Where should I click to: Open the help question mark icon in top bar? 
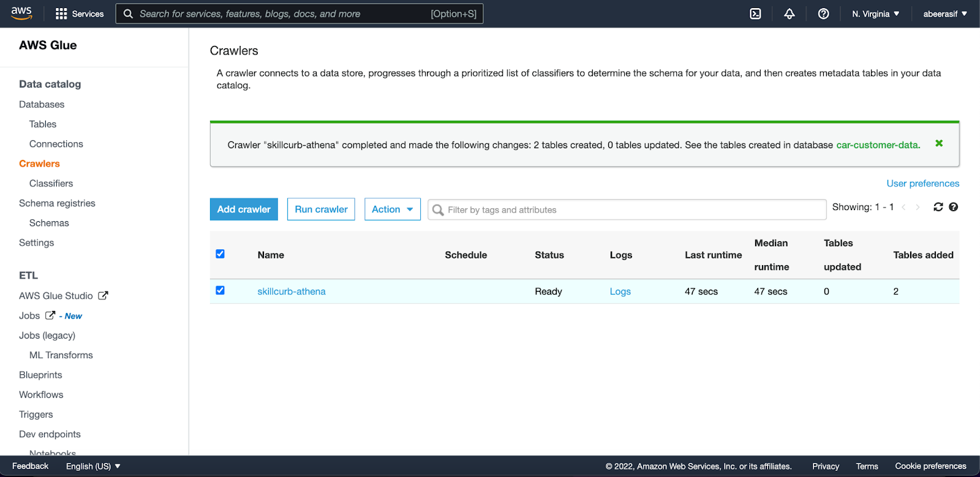[x=824, y=13]
